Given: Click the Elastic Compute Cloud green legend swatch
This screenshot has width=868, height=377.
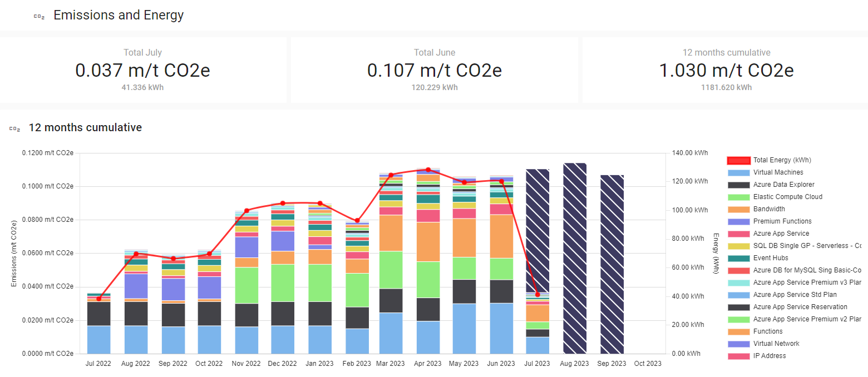Looking at the screenshot, I should (738, 197).
